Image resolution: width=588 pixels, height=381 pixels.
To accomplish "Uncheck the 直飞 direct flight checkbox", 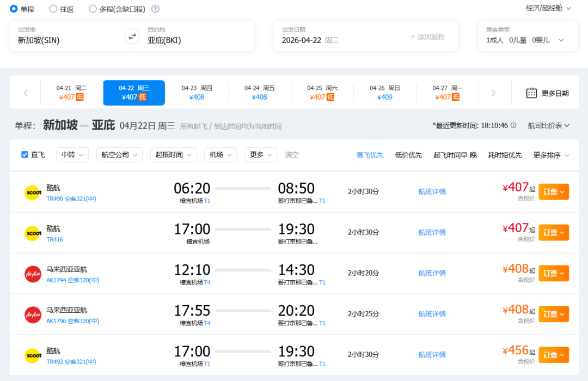I will coord(24,155).
